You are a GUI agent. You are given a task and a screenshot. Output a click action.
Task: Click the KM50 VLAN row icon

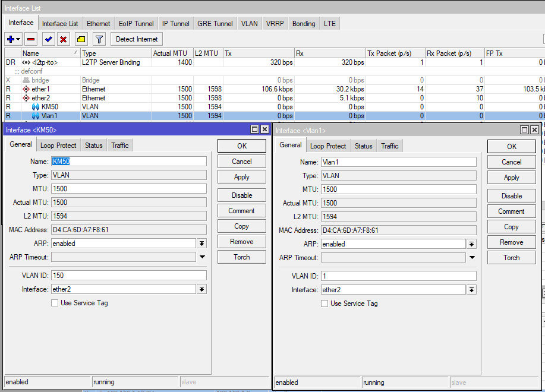pos(36,107)
